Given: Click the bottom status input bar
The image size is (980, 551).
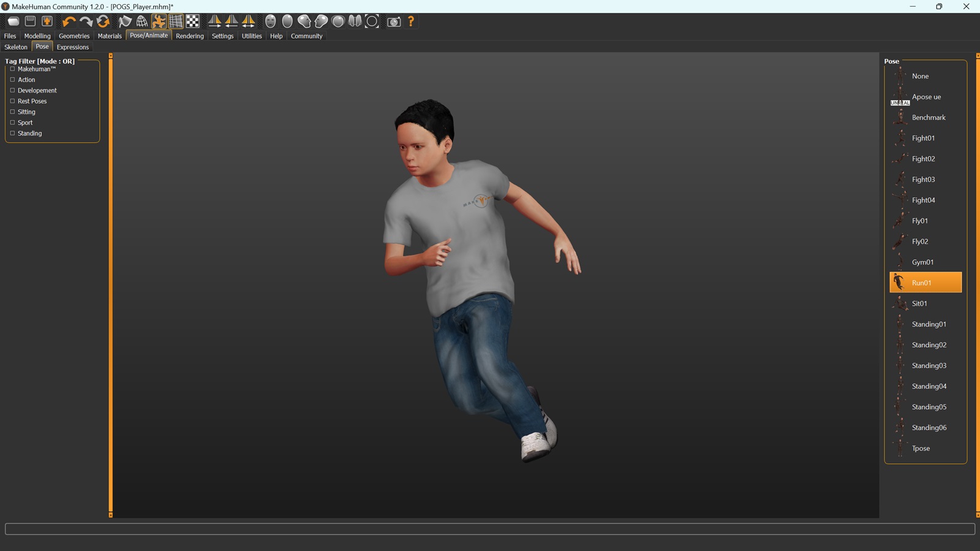Looking at the screenshot, I should tap(490, 529).
